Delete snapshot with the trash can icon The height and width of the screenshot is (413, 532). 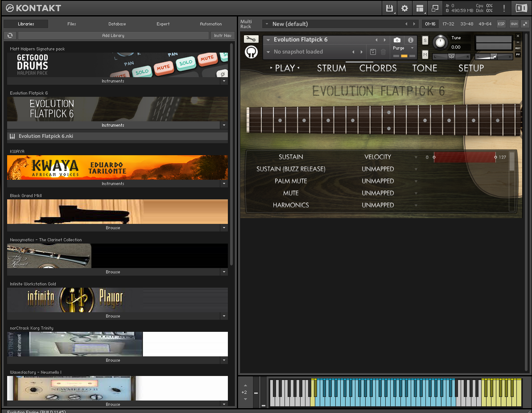[383, 52]
